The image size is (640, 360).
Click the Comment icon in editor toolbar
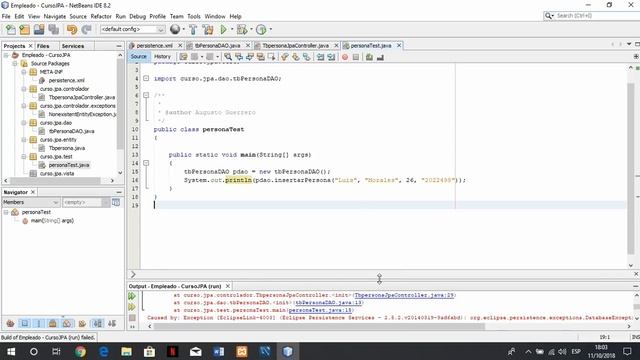click(x=369, y=57)
